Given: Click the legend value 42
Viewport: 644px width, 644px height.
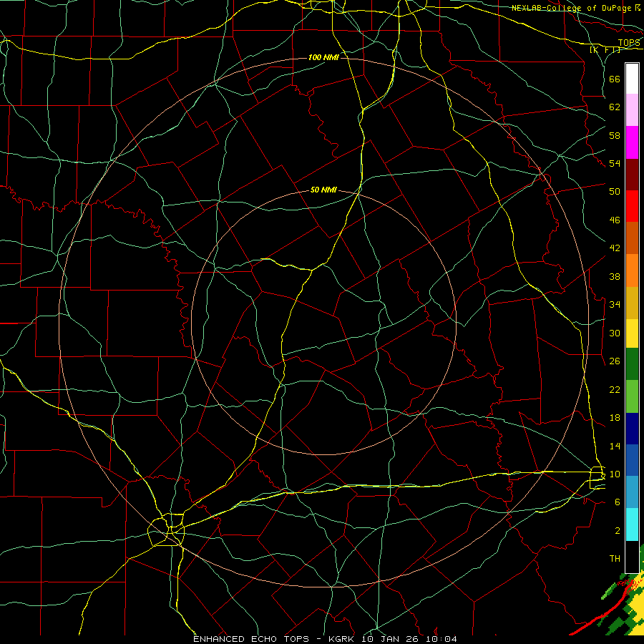Looking at the screenshot, I should tap(615, 248).
